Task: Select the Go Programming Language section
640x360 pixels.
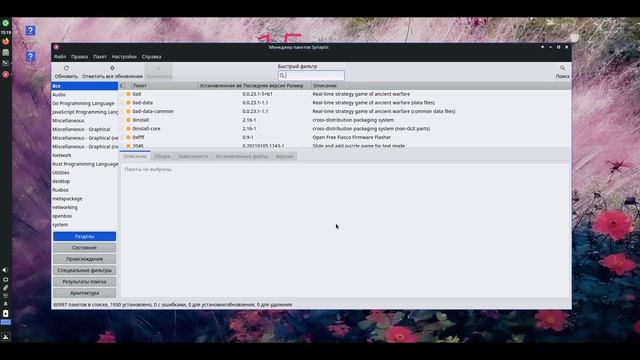Action: [84, 103]
